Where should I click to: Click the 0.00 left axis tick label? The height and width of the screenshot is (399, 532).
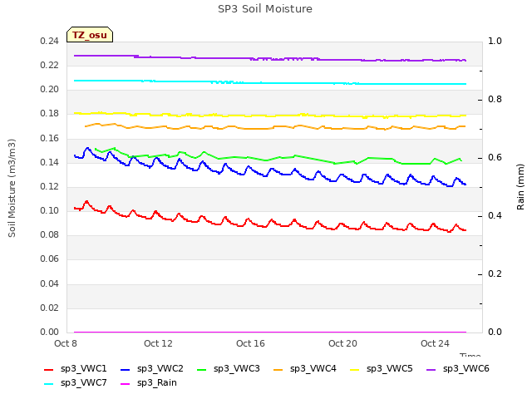click(x=50, y=332)
